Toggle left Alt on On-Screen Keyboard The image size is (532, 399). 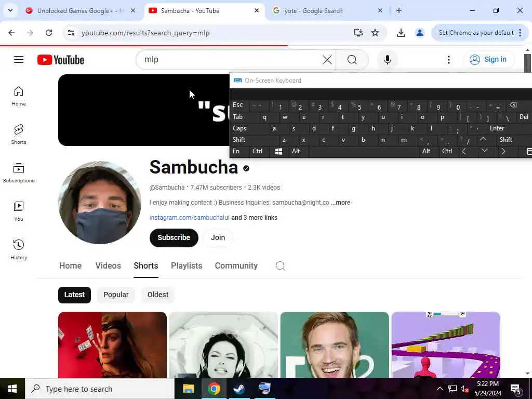298,151
